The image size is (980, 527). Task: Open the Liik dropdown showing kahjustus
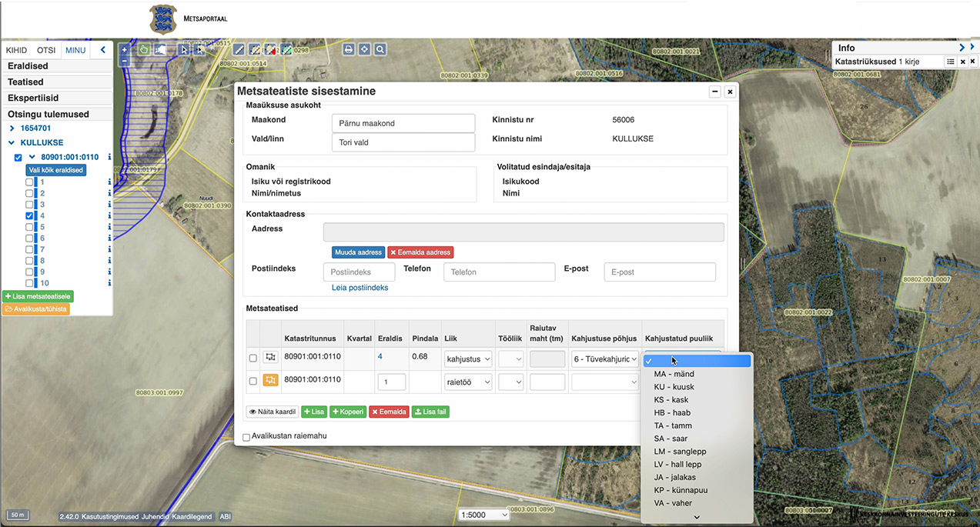[x=468, y=359]
